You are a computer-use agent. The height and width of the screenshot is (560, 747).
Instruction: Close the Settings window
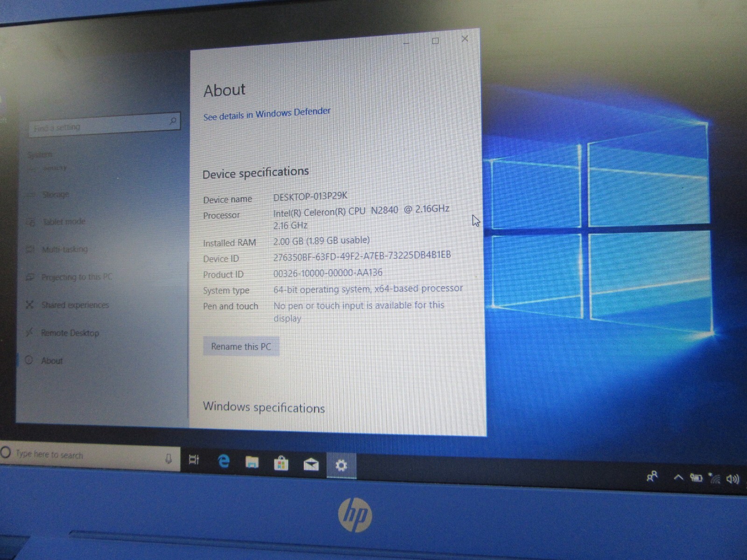[465, 39]
